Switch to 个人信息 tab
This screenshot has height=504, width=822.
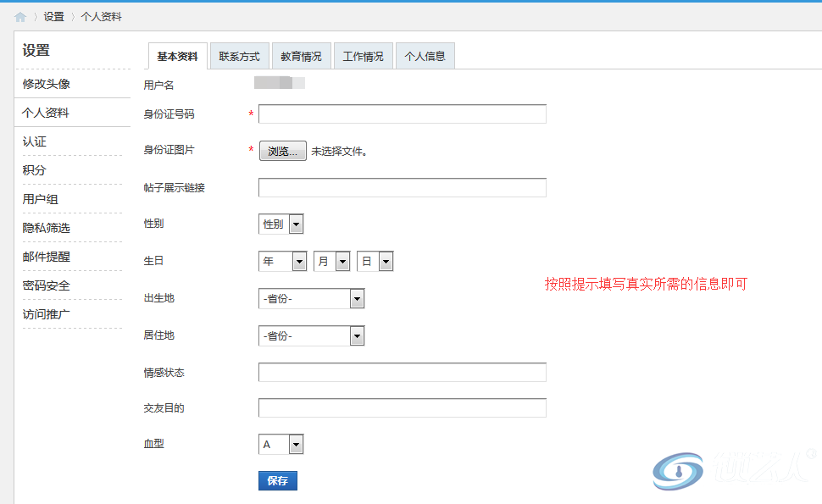[x=425, y=56]
